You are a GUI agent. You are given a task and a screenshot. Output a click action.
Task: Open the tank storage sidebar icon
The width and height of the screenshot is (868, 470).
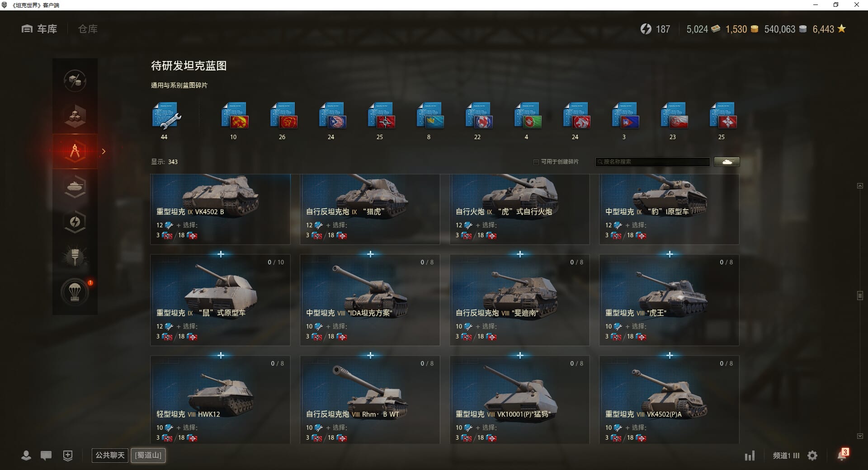(x=75, y=186)
